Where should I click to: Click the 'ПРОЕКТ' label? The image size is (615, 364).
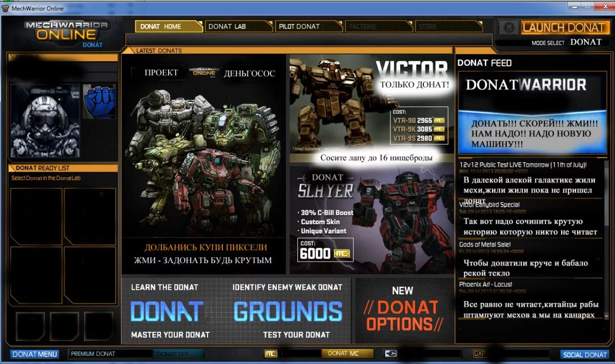click(161, 73)
